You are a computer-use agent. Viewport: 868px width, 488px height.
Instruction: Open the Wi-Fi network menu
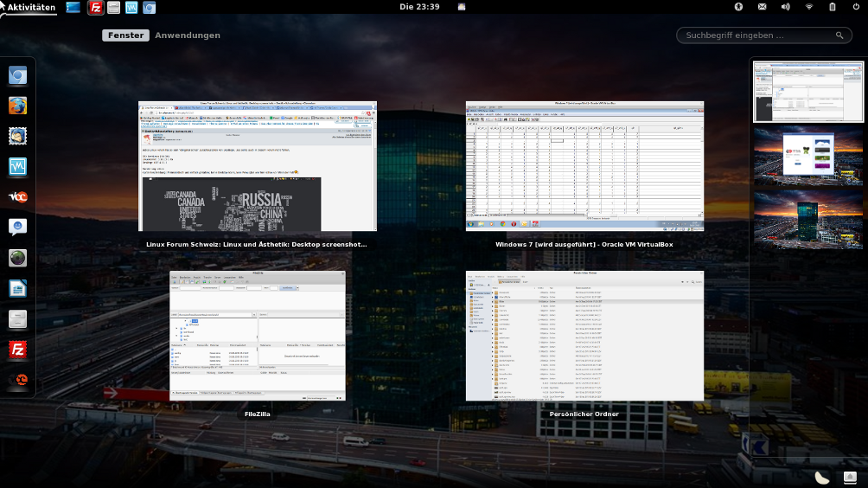[809, 7]
